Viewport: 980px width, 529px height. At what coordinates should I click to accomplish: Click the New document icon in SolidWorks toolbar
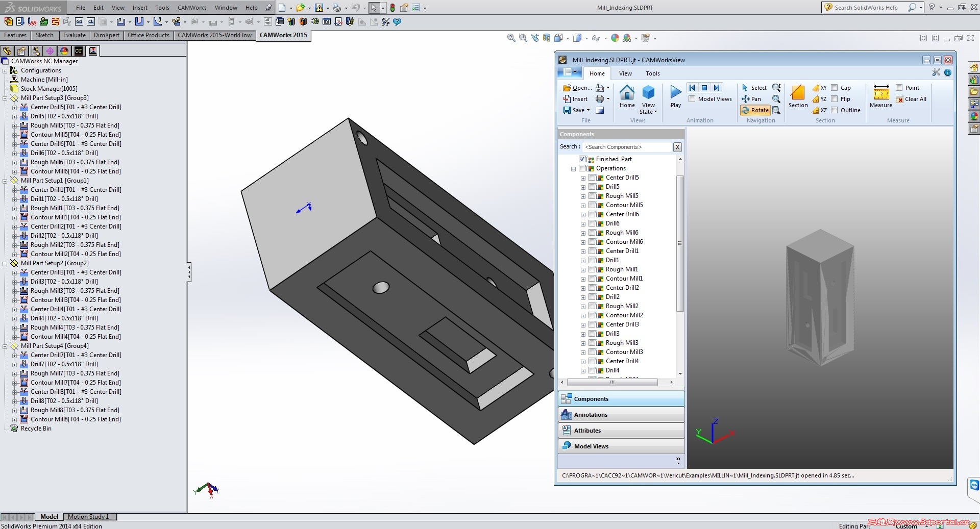point(282,8)
